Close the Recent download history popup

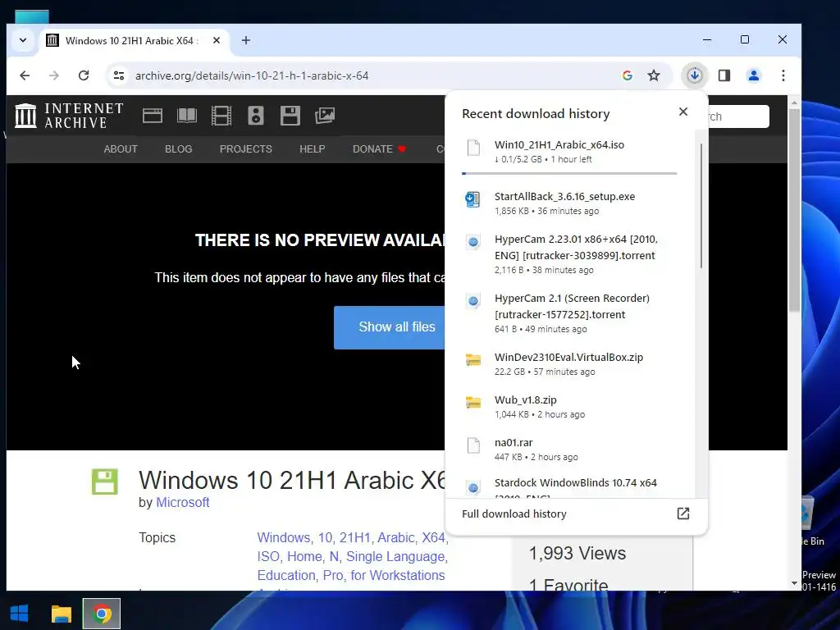[683, 112]
